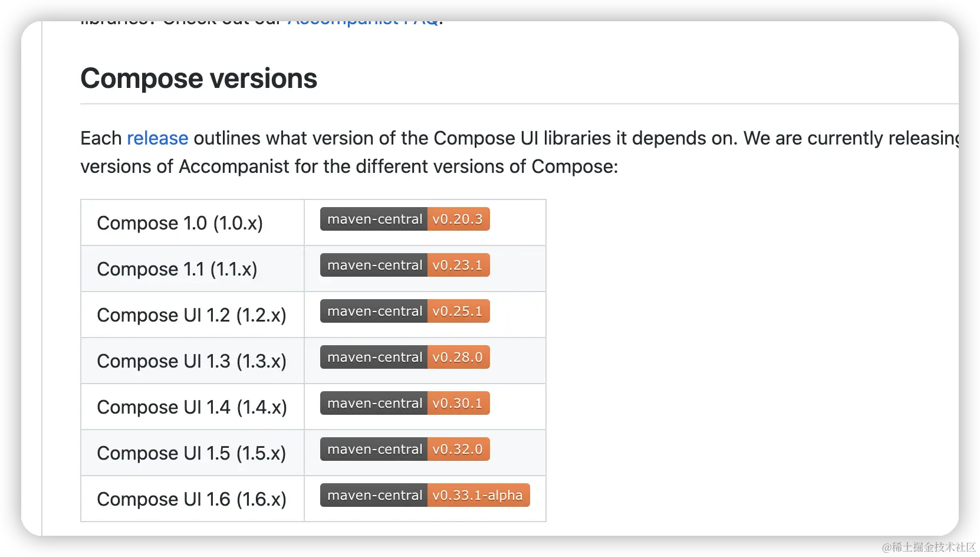
Task: Open the maven-central v0.33.1-alpha badge
Action: 425,496
